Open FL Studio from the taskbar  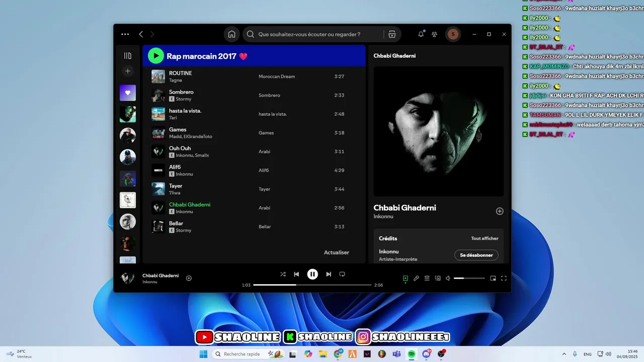pos(382,354)
